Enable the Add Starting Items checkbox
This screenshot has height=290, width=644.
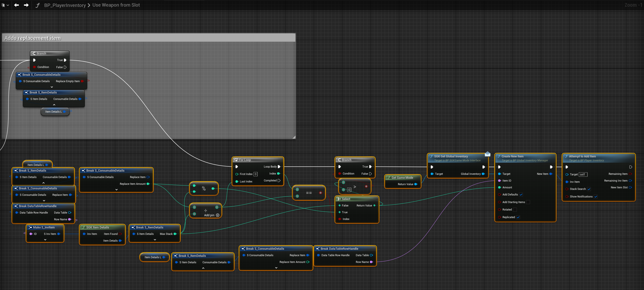point(528,202)
